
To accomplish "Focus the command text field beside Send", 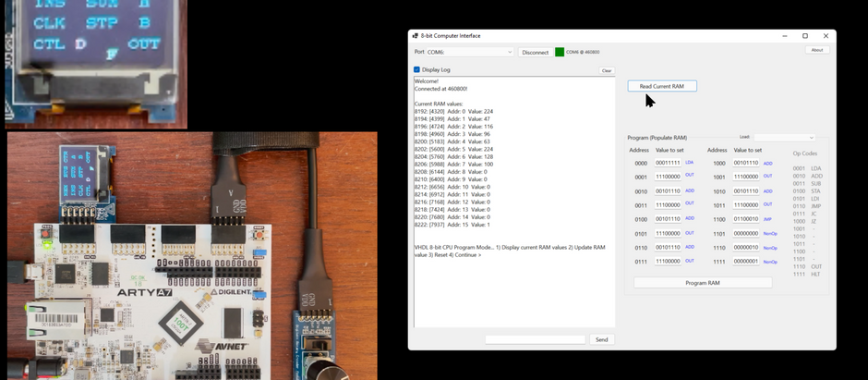I will 535,339.
